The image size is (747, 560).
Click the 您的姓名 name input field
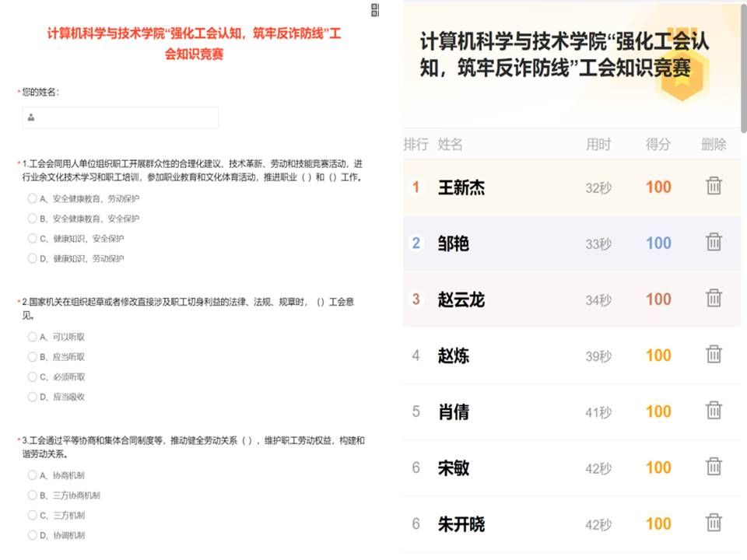tap(121, 117)
